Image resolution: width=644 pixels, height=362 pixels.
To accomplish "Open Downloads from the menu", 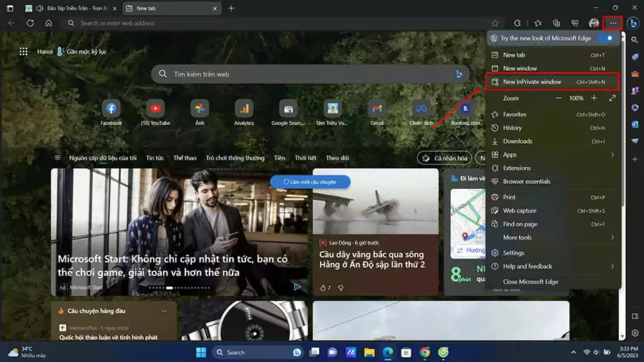I will coord(552,141).
